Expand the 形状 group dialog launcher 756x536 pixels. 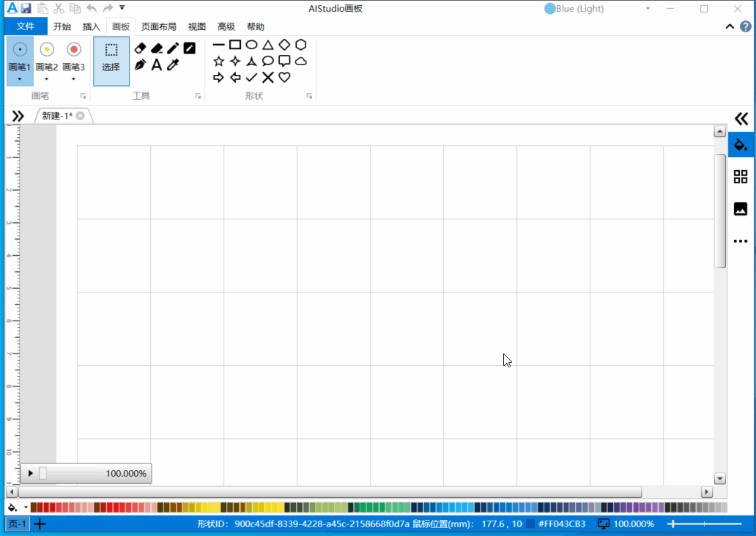click(309, 96)
